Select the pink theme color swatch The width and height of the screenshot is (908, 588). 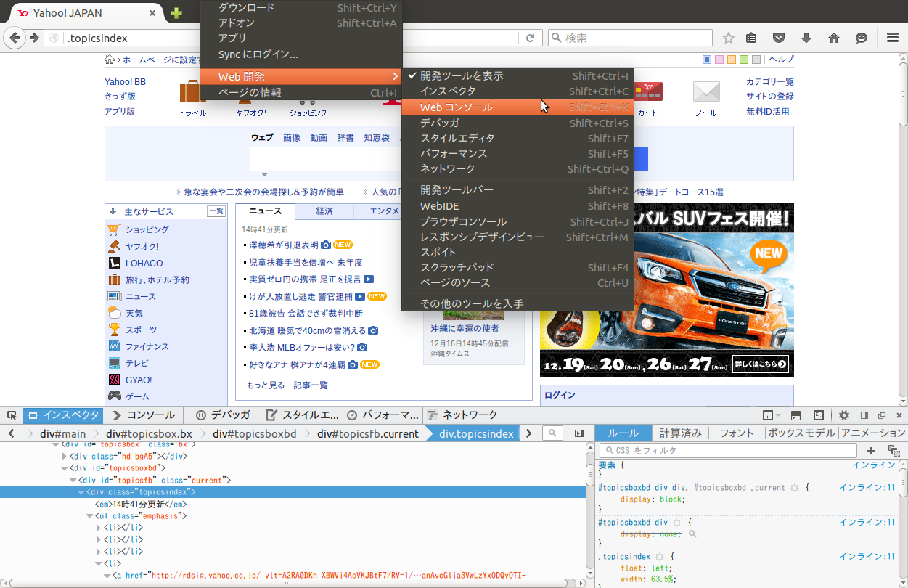(719, 60)
